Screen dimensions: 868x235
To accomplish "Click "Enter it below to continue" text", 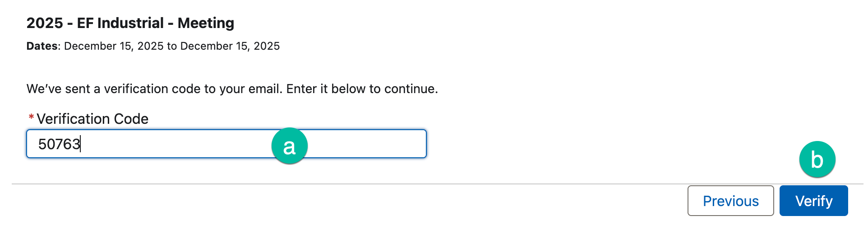I will (x=362, y=89).
